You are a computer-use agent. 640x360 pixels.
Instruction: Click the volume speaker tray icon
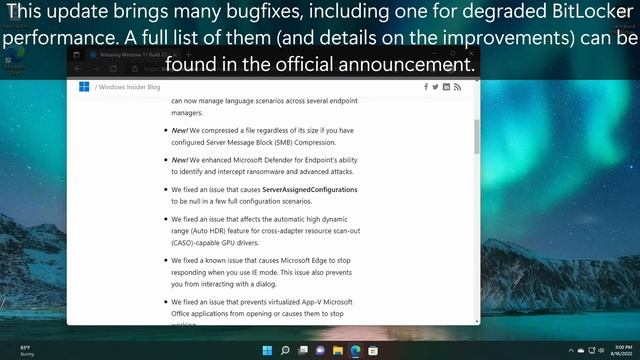point(601,351)
